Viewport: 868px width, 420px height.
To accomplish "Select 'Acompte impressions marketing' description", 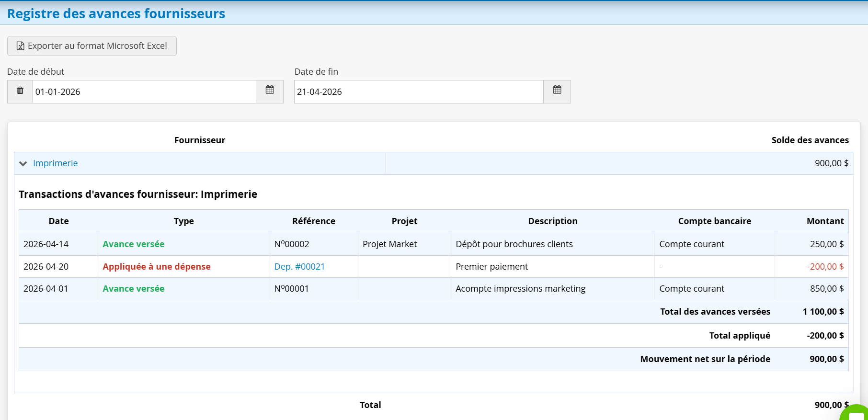I will tap(521, 289).
